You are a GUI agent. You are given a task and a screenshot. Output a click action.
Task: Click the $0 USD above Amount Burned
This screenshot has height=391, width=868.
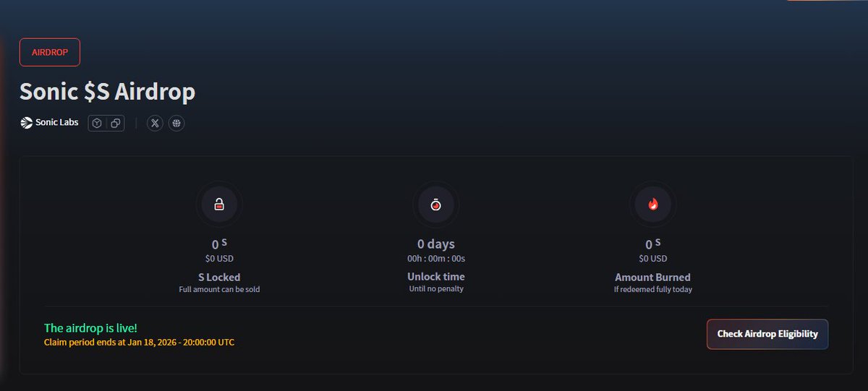(x=653, y=258)
